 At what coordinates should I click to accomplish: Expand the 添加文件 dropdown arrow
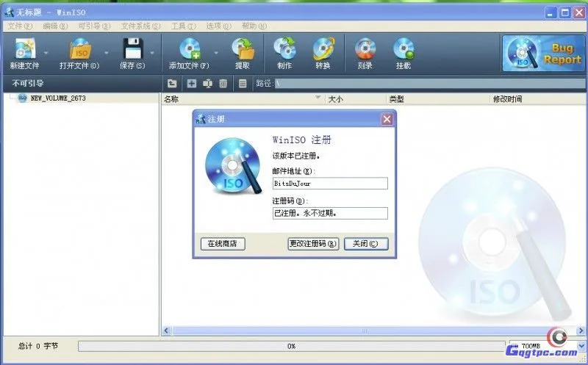tap(216, 53)
